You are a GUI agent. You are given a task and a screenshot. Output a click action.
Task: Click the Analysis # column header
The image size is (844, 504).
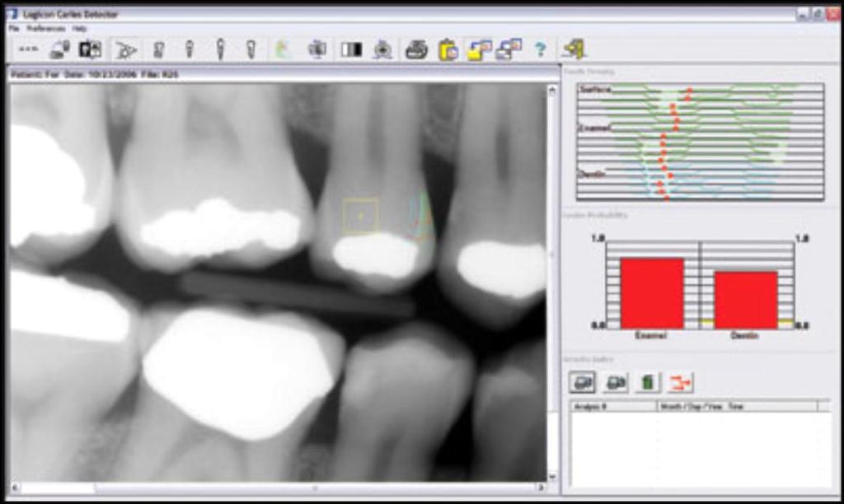click(613, 407)
